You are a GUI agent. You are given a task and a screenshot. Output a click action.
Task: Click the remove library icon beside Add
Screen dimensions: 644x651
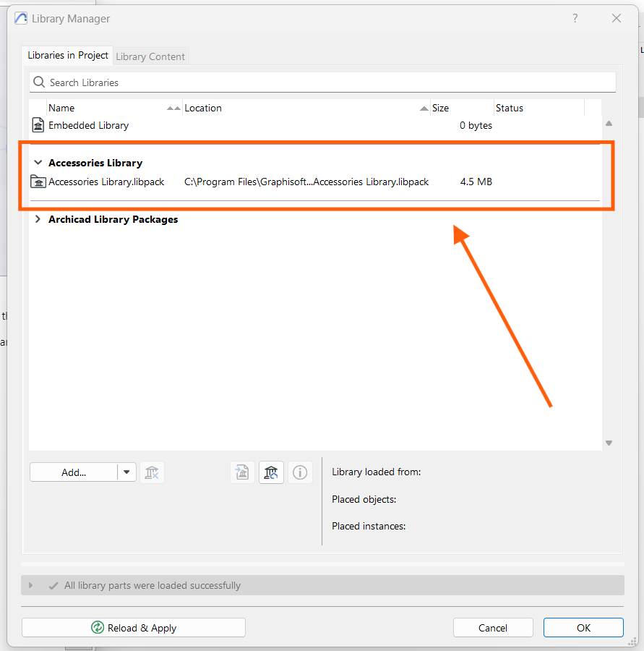tap(152, 472)
